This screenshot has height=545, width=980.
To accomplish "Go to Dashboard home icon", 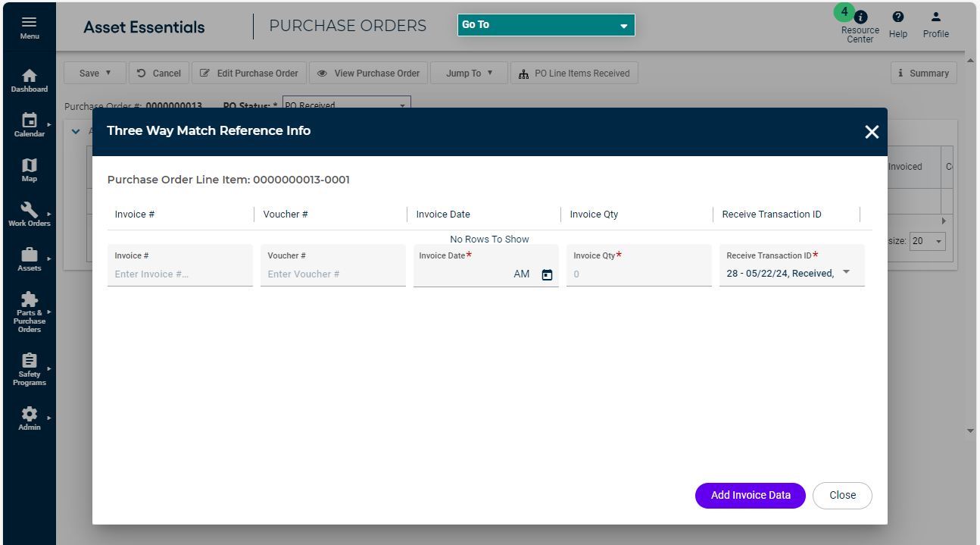I will click(x=30, y=76).
